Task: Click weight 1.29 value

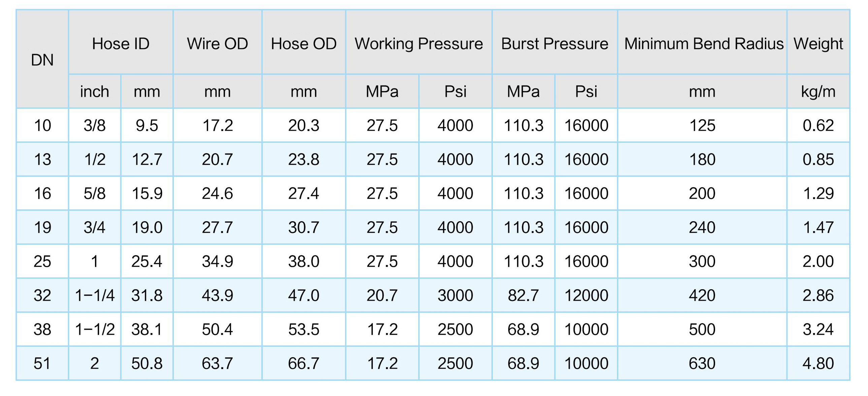Action: [818, 193]
